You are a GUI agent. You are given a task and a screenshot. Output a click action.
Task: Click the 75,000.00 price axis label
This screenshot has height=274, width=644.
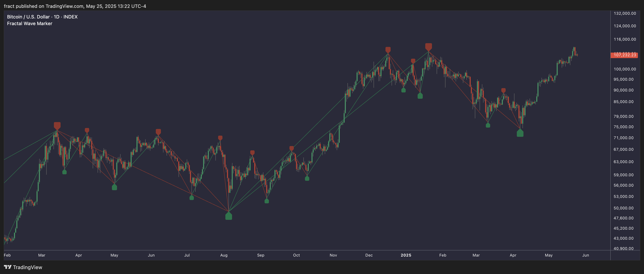pyautogui.click(x=623, y=127)
